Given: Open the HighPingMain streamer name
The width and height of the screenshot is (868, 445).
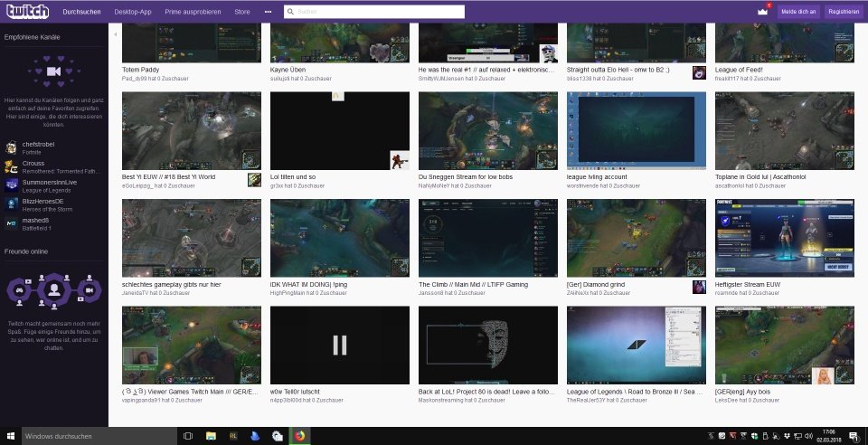Looking at the screenshot, I should click(x=288, y=293).
